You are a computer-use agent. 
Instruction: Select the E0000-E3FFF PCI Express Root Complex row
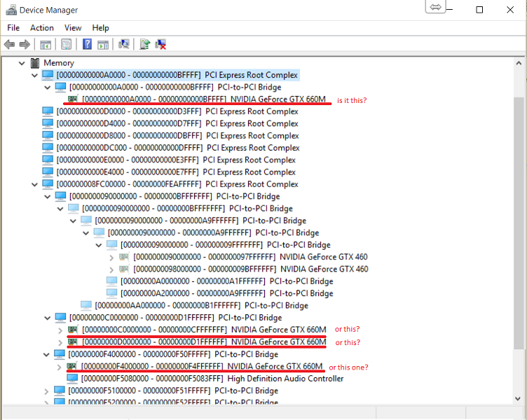coord(169,160)
